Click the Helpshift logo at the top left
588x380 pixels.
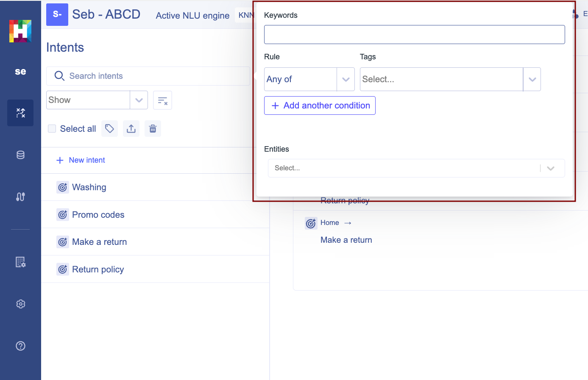point(20,31)
